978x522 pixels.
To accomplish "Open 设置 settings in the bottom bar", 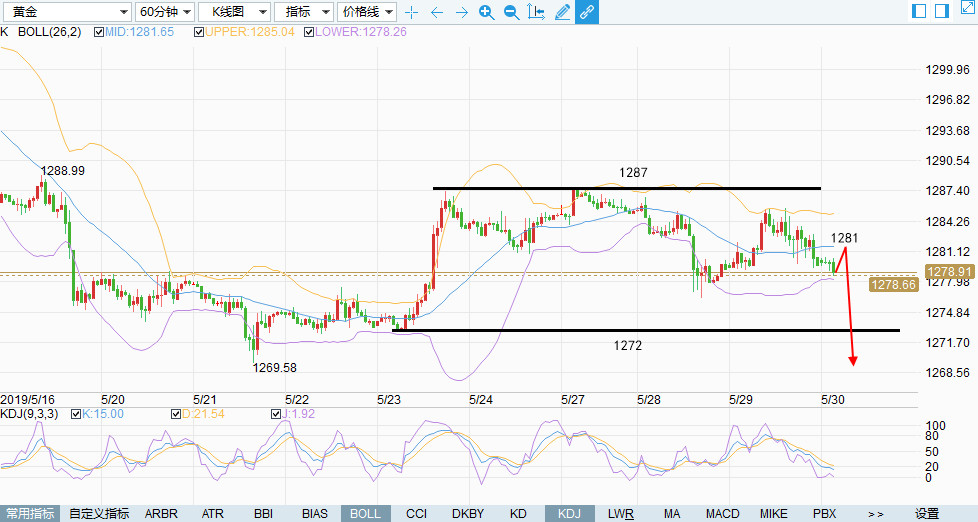I will pos(927,514).
